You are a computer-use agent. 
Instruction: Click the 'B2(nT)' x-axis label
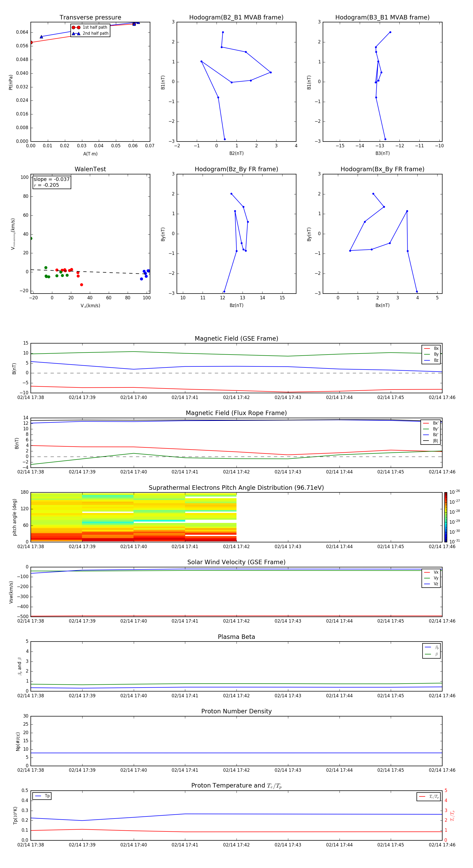click(236, 153)
